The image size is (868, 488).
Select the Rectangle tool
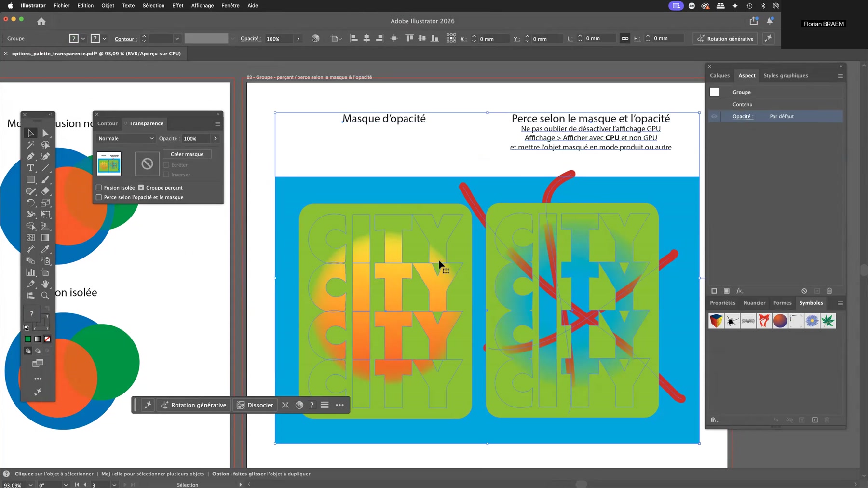30,179
